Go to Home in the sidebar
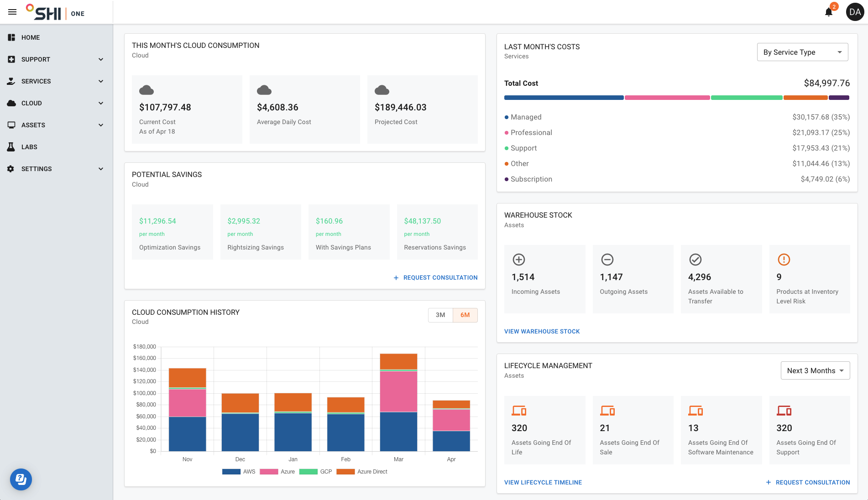The image size is (868, 500). tap(31, 37)
